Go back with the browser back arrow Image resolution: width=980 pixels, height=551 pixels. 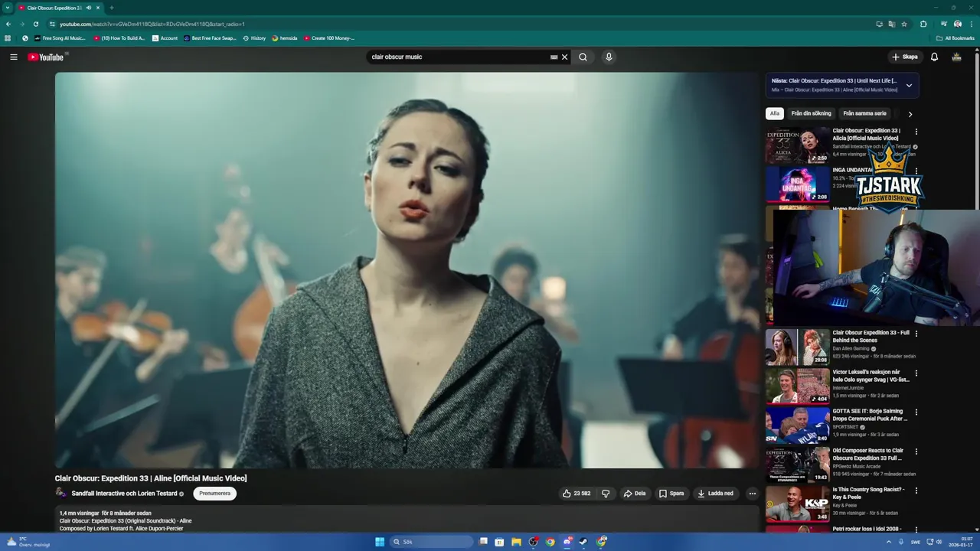(x=8, y=24)
